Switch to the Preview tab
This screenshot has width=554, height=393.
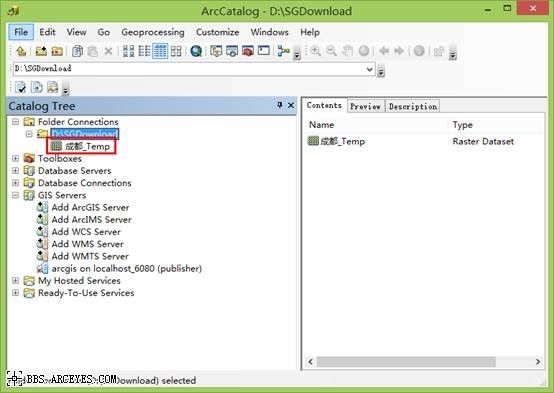pyautogui.click(x=365, y=106)
